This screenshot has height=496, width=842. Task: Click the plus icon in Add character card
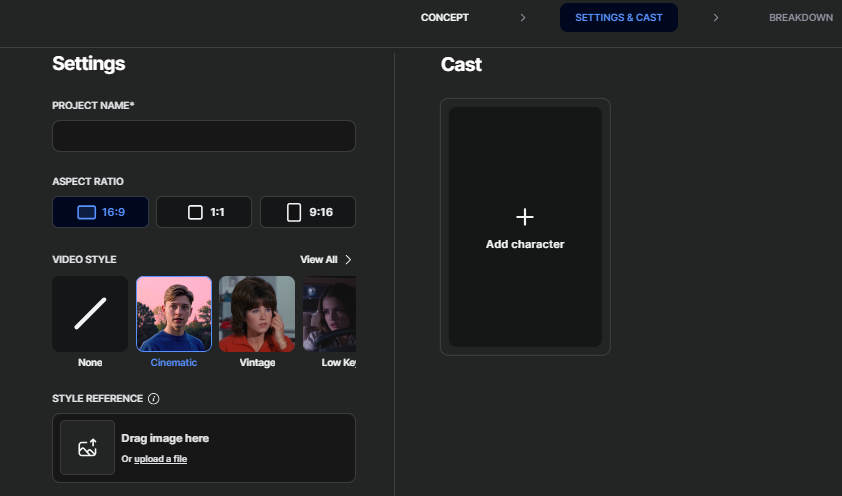[x=525, y=217]
